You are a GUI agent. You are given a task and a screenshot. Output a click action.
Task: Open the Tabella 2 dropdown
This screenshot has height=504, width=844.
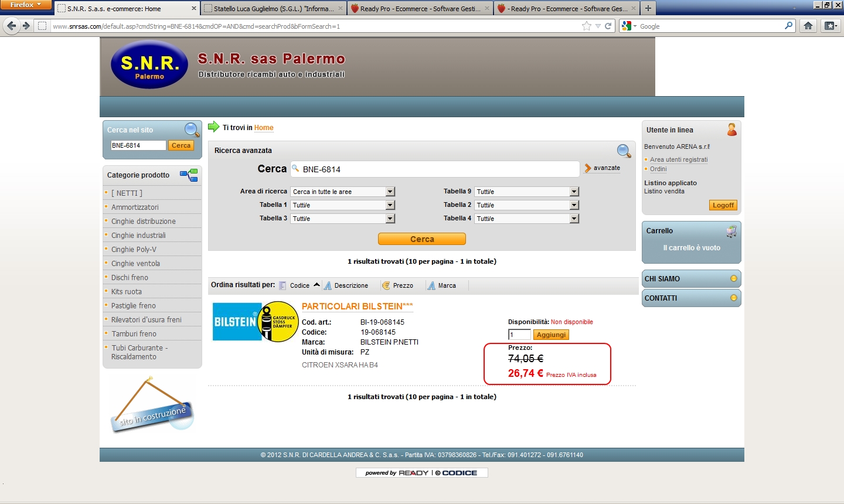(527, 205)
